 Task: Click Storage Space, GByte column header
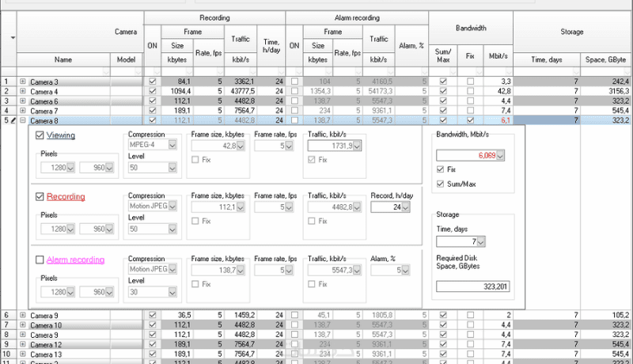point(605,59)
